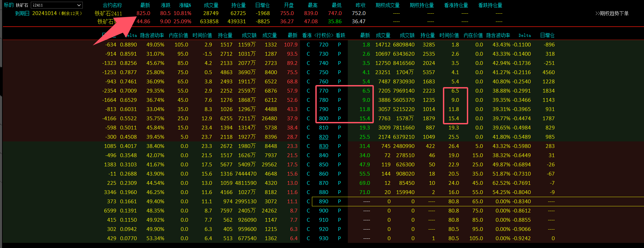Click put daily position change 4560
The image size is (644, 248).
click(549, 72)
